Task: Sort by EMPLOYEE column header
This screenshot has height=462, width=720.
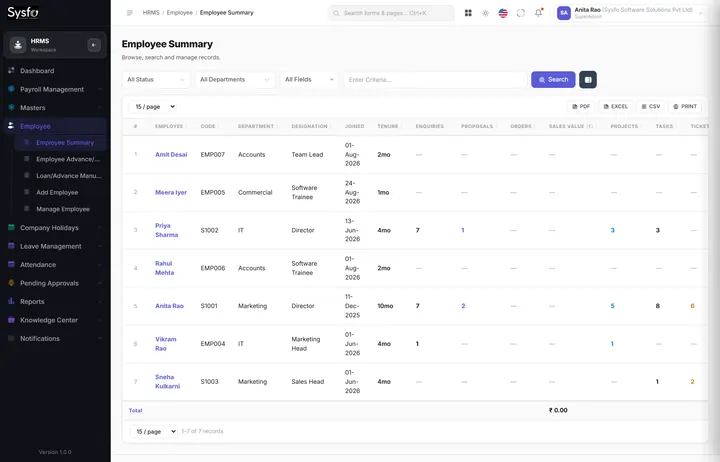Action: [x=170, y=126]
